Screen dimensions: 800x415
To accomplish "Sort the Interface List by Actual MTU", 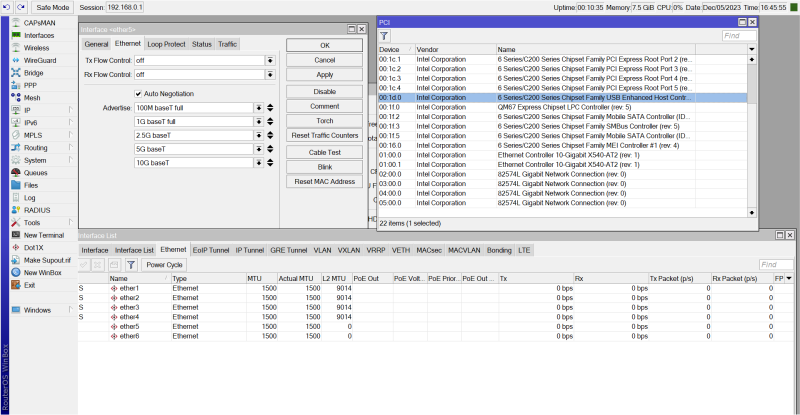I will 298,279.
